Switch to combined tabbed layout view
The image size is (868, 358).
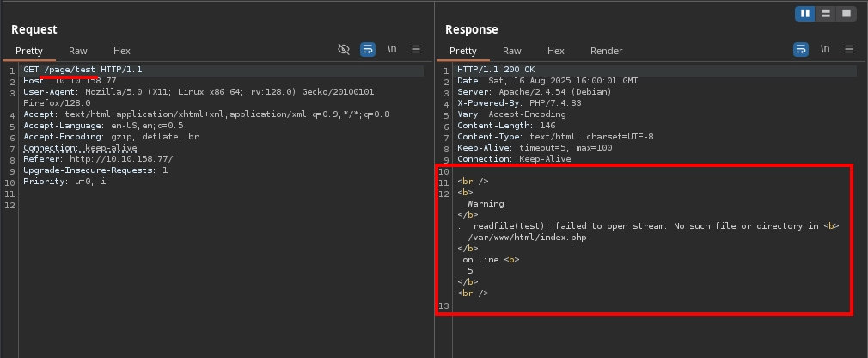click(x=847, y=14)
